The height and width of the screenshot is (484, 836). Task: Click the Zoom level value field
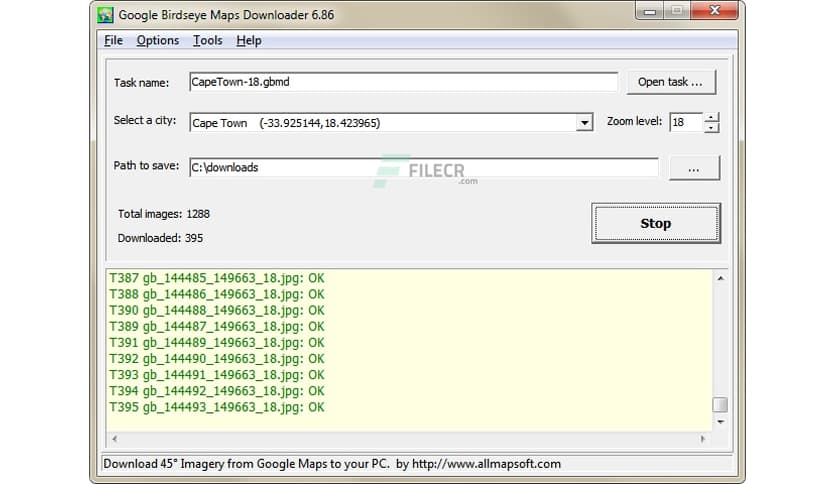pos(687,122)
